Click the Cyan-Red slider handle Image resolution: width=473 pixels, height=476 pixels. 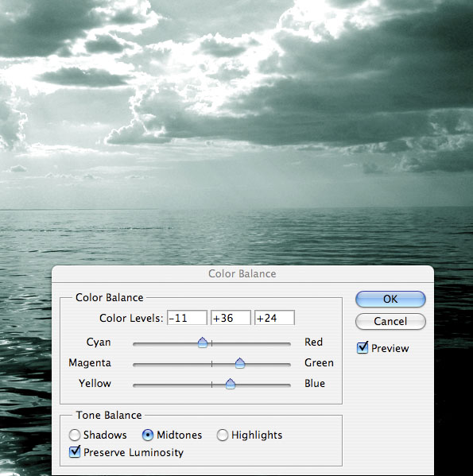point(203,342)
